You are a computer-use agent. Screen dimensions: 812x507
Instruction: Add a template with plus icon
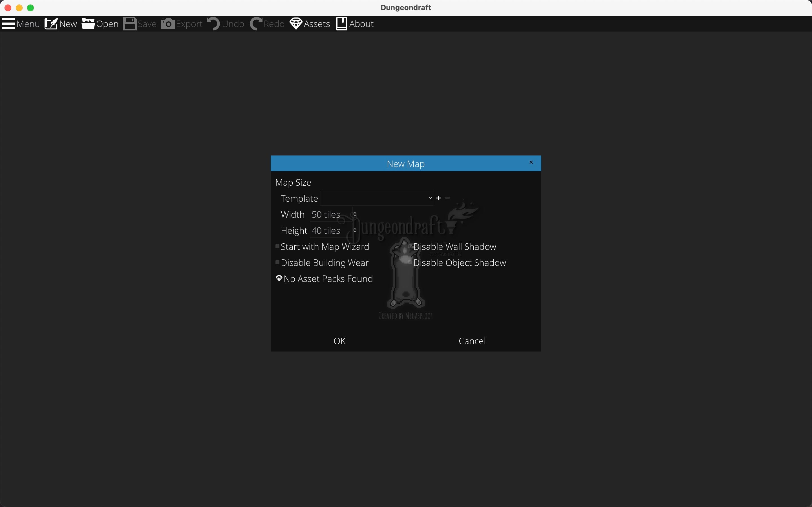[438, 198]
